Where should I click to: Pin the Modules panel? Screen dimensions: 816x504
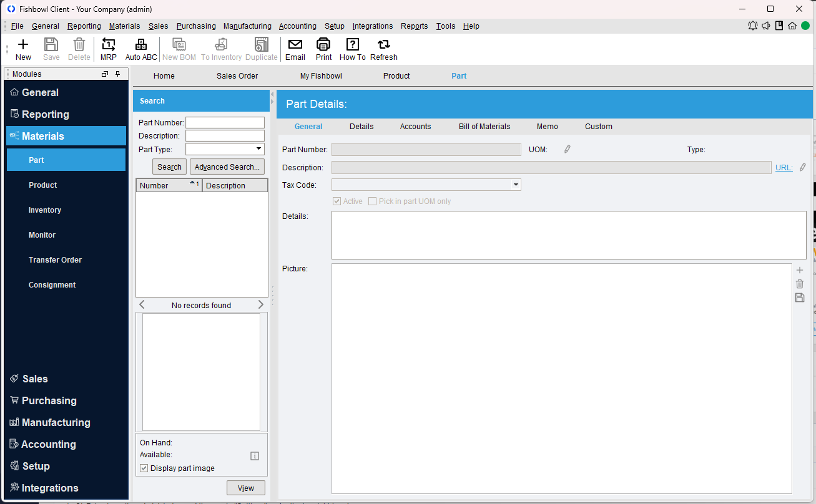(x=118, y=74)
